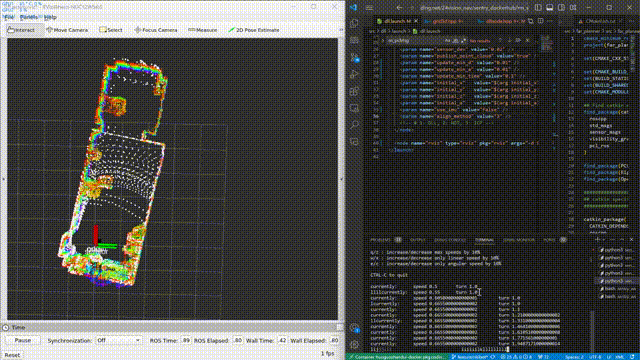Open the Panels menu in RViz

[29, 17]
